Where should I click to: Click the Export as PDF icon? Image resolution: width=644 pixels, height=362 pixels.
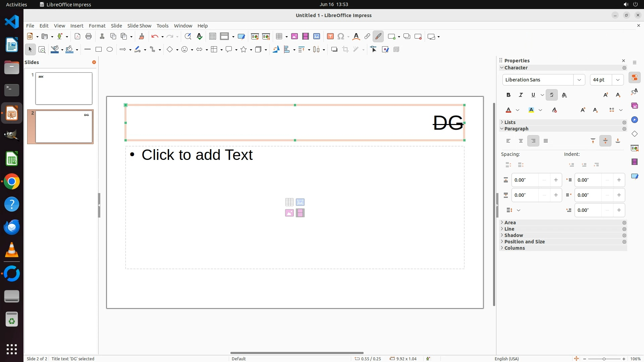tap(77, 37)
